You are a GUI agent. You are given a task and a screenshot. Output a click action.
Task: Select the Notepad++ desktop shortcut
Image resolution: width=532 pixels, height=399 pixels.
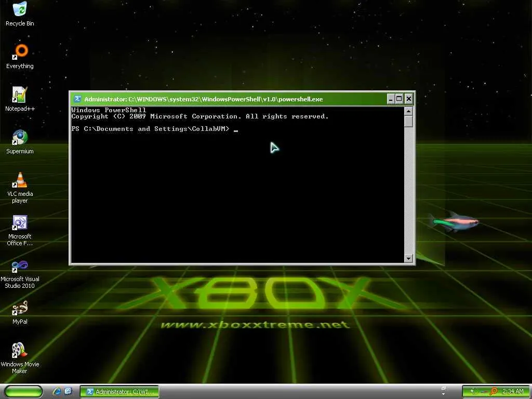pyautogui.click(x=20, y=99)
